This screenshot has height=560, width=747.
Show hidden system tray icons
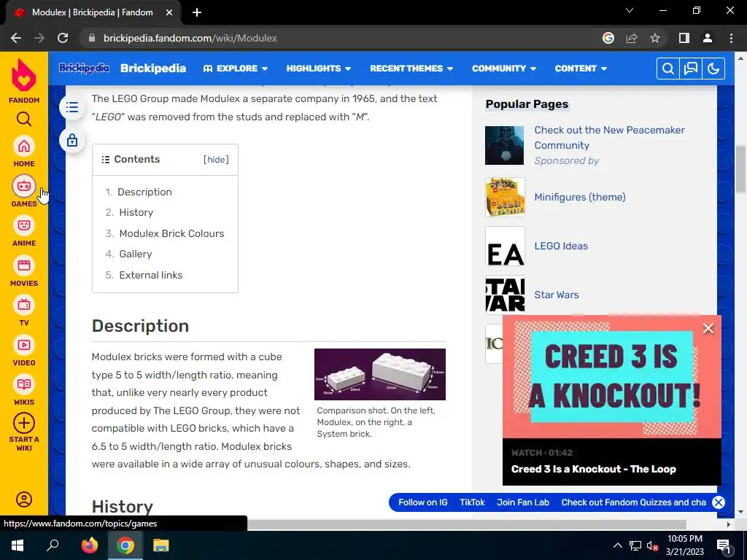(x=617, y=545)
